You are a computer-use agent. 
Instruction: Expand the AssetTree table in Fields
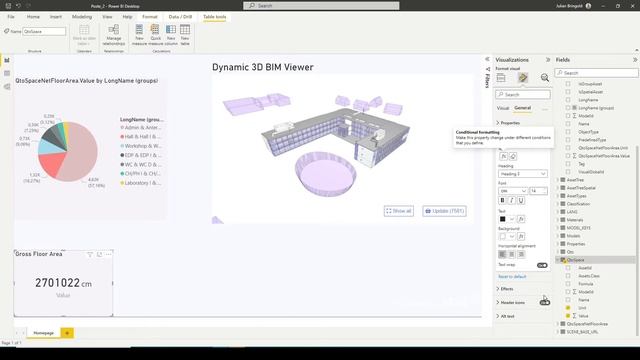tap(558, 180)
